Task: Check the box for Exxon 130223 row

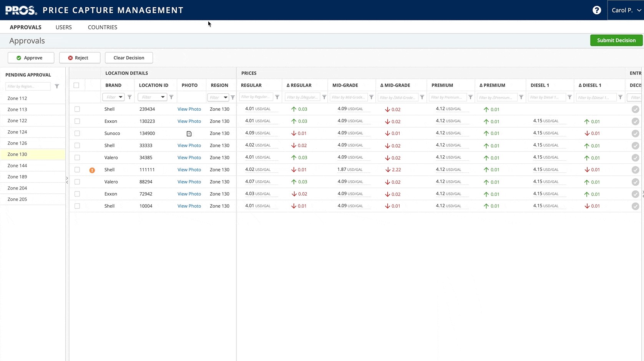Action: click(x=77, y=121)
